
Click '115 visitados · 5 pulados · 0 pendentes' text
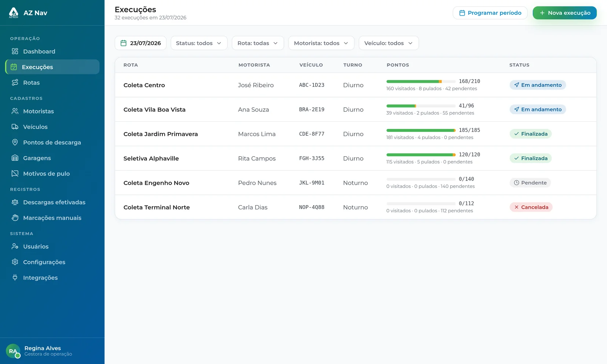coord(429,162)
